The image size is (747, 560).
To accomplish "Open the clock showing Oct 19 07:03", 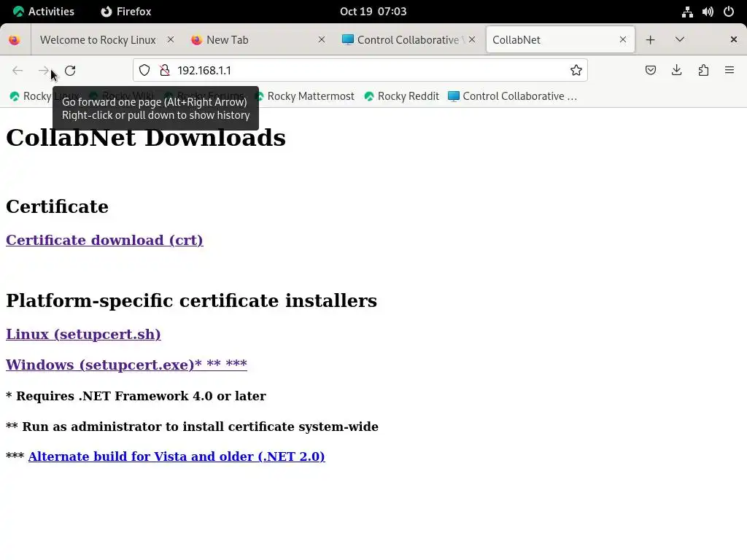I will 373,12.
